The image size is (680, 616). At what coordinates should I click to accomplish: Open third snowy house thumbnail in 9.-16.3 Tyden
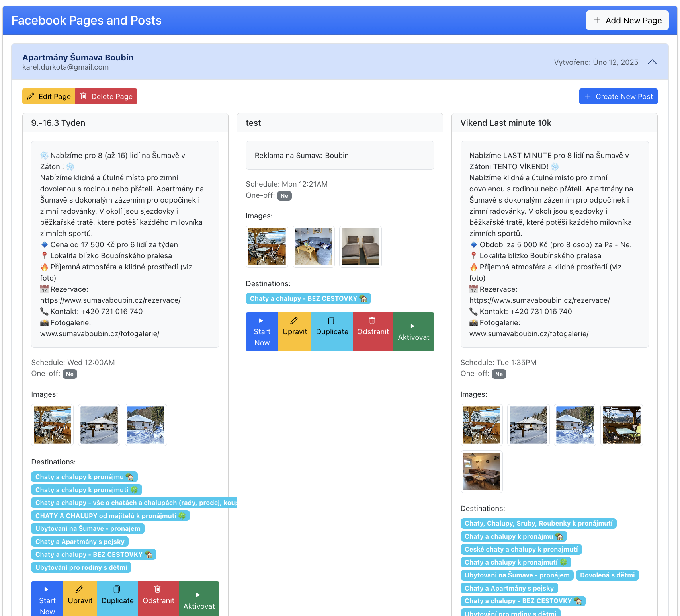click(146, 425)
